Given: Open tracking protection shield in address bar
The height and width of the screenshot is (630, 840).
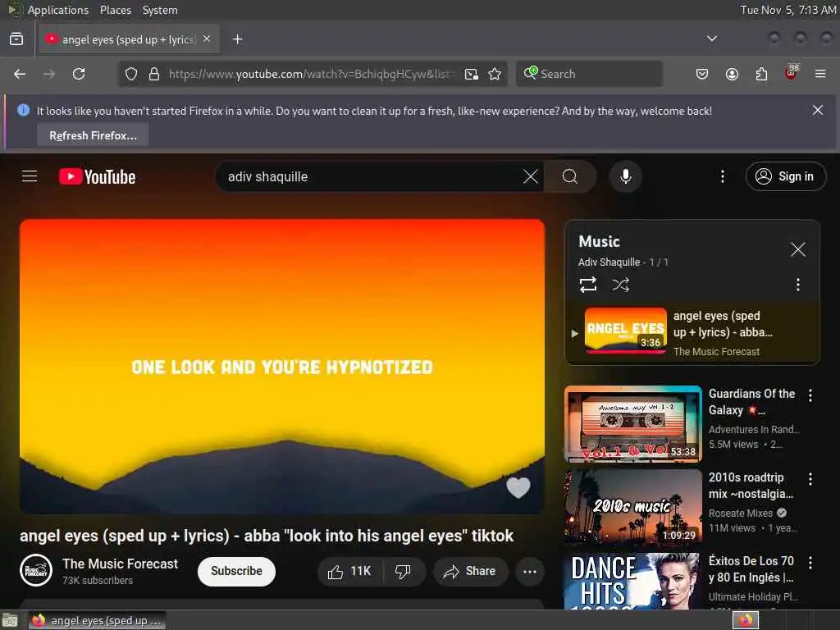Looking at the screenshot, I should (x=131, y=74).
